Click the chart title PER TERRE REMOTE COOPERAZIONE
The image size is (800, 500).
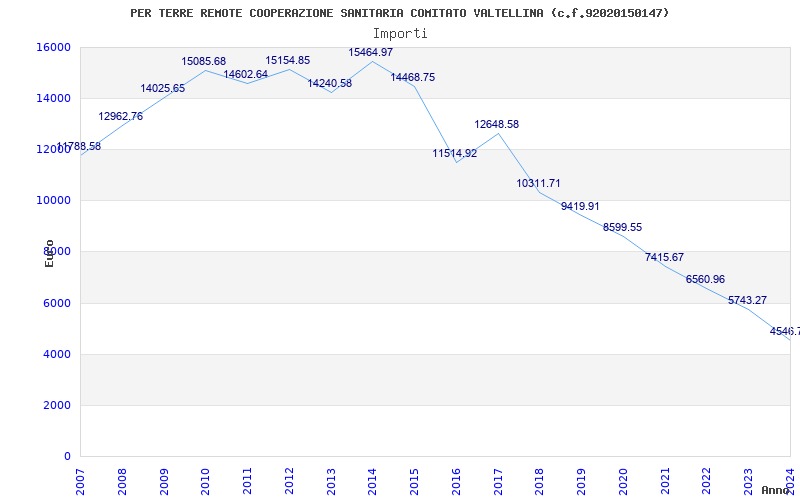[x=232, y=13]
